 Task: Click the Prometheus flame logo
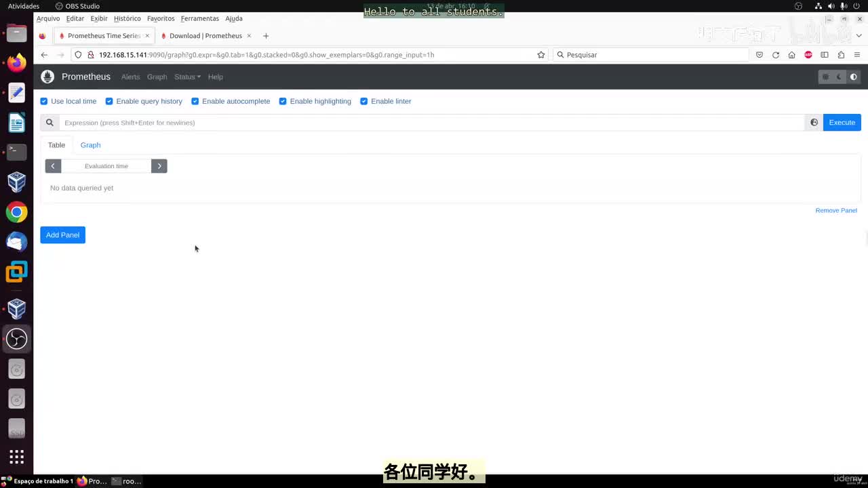tap(47, 77)
